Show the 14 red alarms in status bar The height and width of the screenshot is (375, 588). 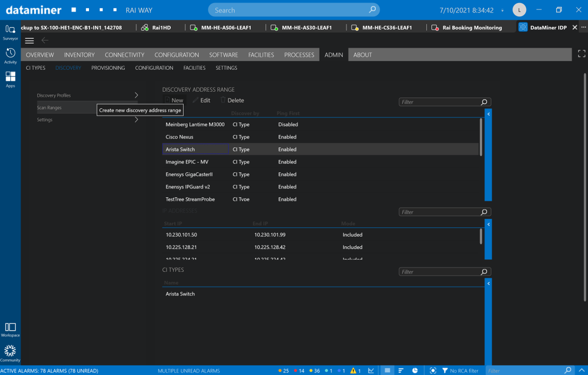point(299,371)
